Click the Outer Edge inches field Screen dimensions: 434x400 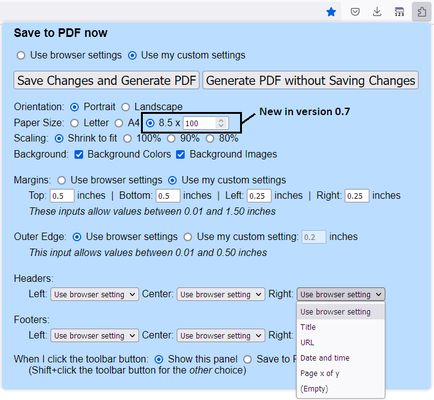coord(314,237)
